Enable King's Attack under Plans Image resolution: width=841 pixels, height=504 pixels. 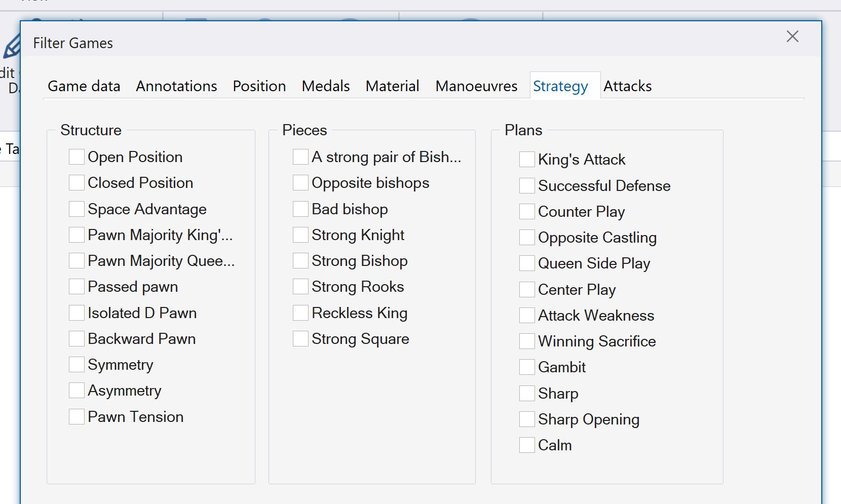tap(526, 159)
